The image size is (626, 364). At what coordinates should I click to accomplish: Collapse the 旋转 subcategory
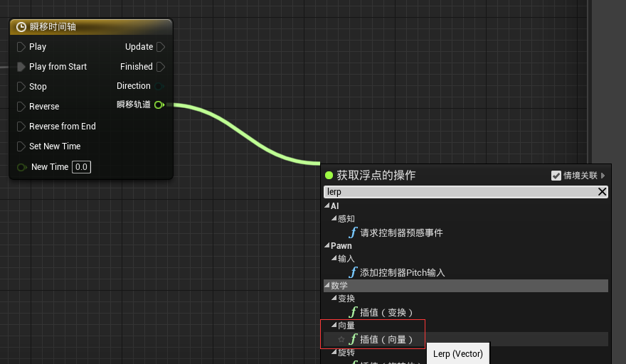click(x=334, y=352)
